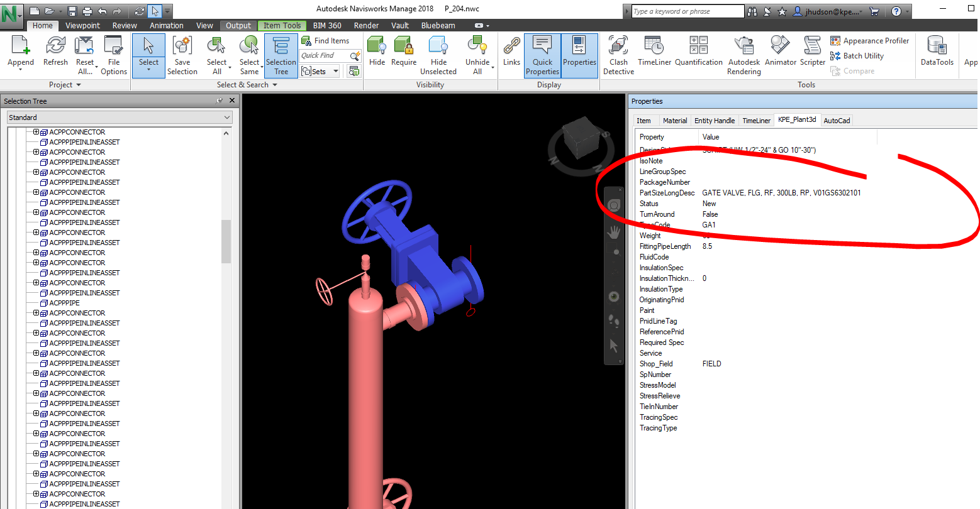Launch the TimeLiner tool
Screen dimensions: 980x509
[655, 55]
